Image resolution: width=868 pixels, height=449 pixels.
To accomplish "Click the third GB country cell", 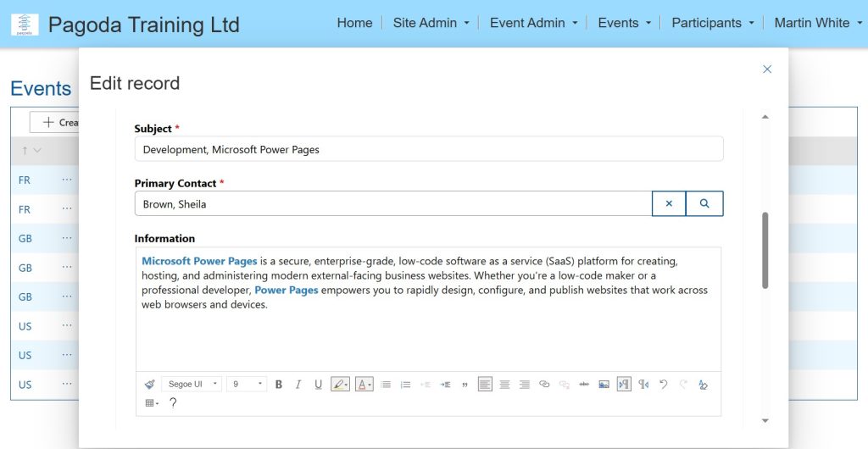I will click(x=25, y=297).
